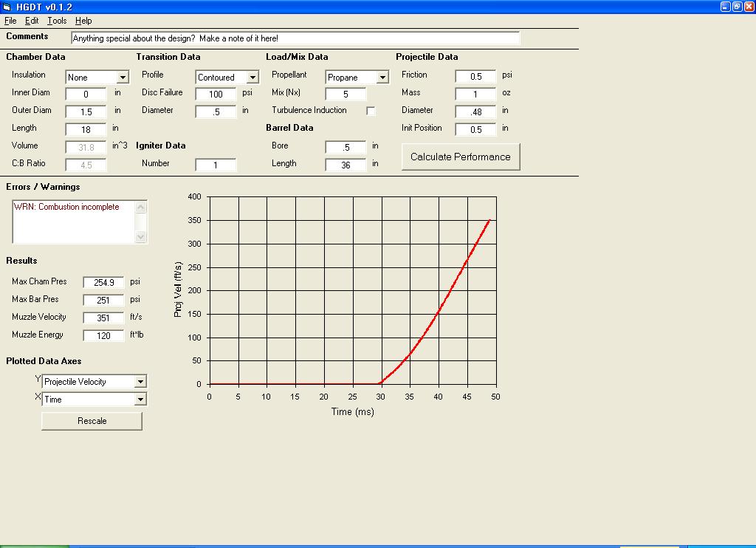Restore the window using title bar button
The image size is (756, 548).
click(x=737, y=7)
